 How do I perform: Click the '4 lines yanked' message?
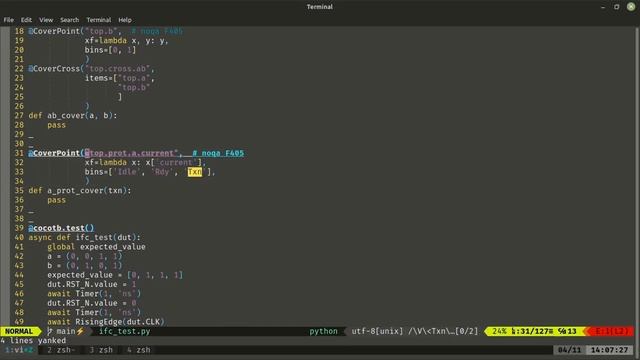point(33,340)
